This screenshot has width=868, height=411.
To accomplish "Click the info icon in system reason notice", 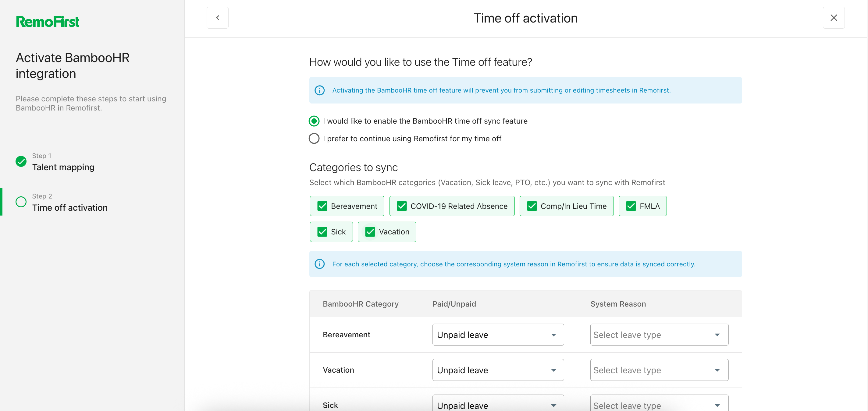I will pyautogui.click(x=319, y=264).
